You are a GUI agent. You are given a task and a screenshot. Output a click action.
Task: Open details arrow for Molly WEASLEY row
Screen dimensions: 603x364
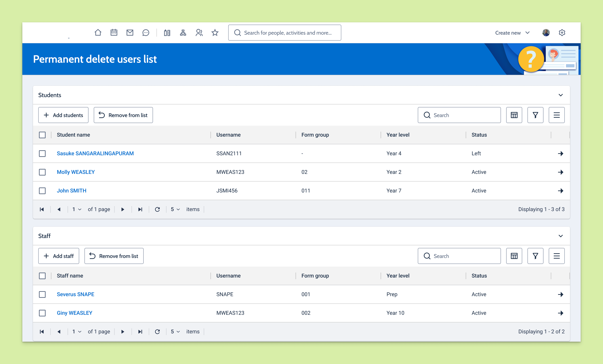pyautogui.click(x=560, y=172)
